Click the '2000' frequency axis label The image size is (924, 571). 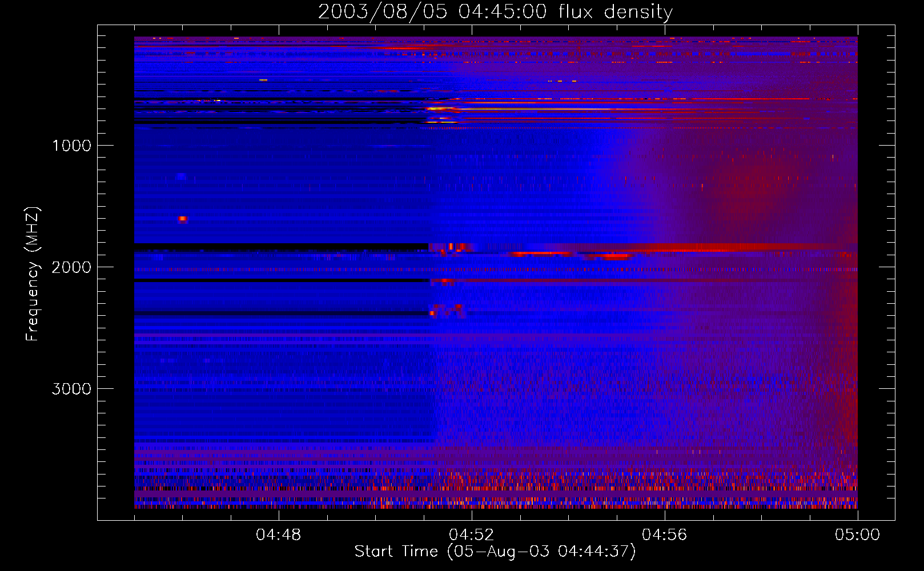pyautogui.click(x=71, y=267)
